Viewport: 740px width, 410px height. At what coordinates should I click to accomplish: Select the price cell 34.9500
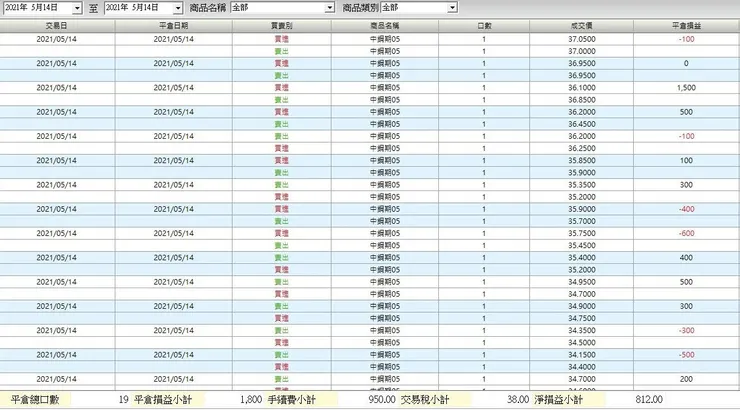pyautogui.click(x=581, y=282)
